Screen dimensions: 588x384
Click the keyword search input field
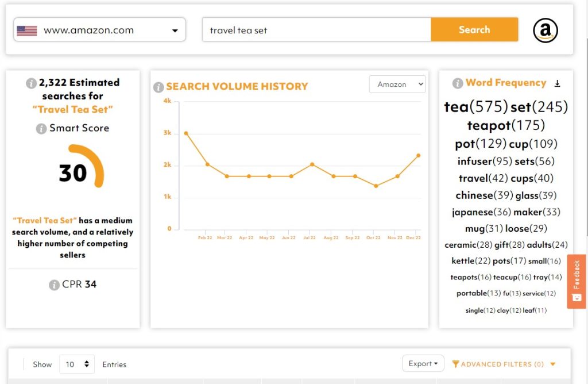(316, 30)
